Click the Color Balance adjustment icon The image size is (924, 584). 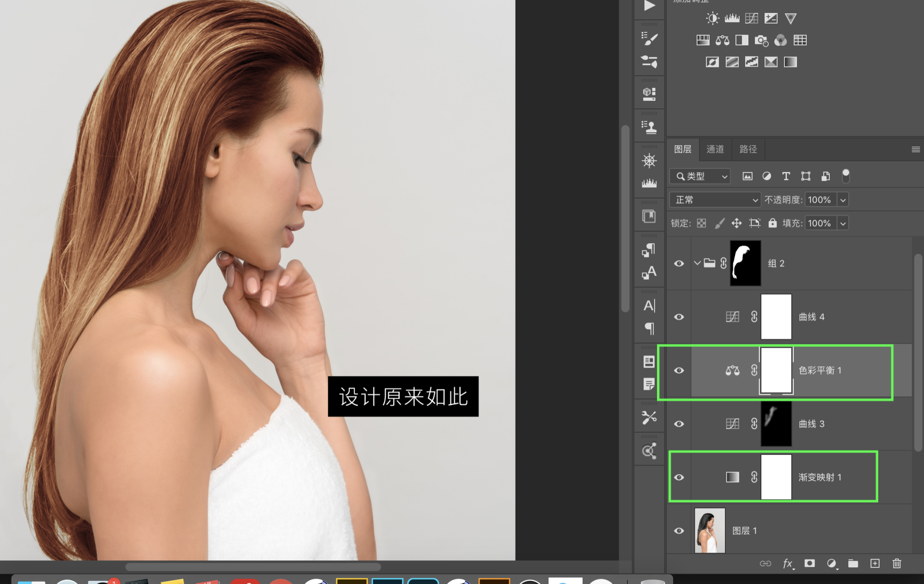click(722, 40)
